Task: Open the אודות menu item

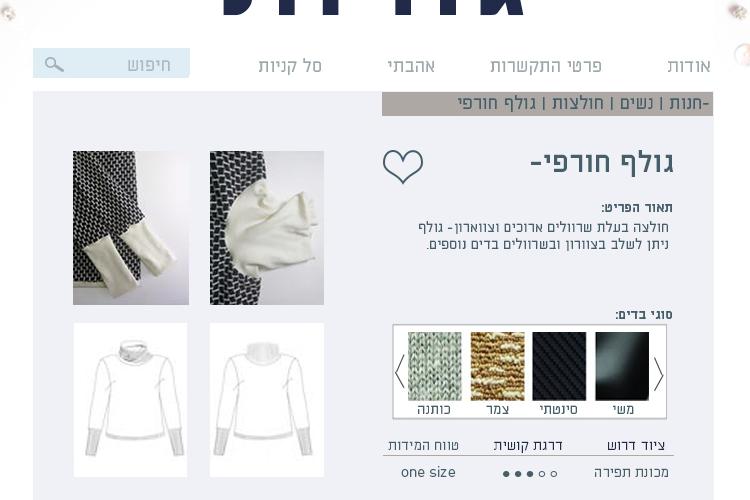Action: (x=689, y=66)
